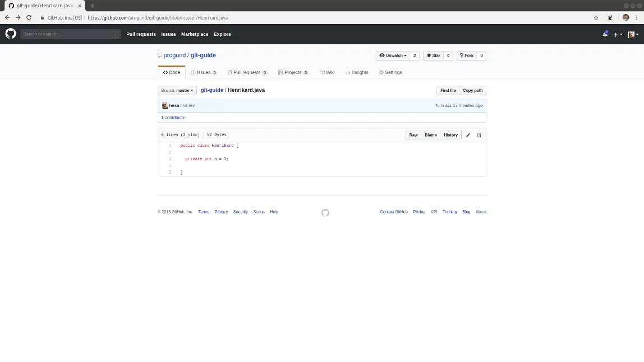Switch to the repo Pull requests tab
Viewport: 644px width, 362px height.
tap(247, 72)
